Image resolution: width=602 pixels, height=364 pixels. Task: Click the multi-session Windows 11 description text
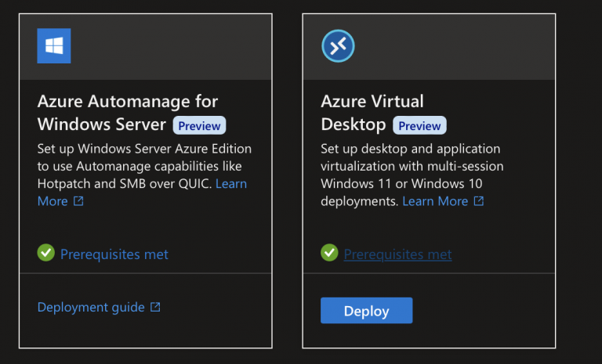point(412,175)
